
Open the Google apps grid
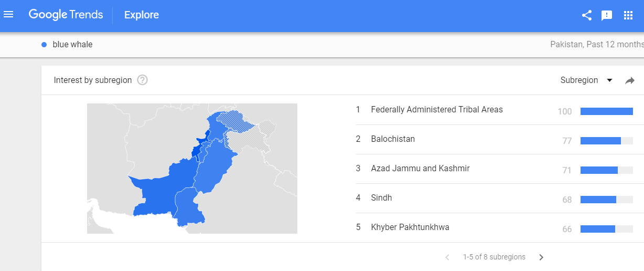tap(628, 15)
